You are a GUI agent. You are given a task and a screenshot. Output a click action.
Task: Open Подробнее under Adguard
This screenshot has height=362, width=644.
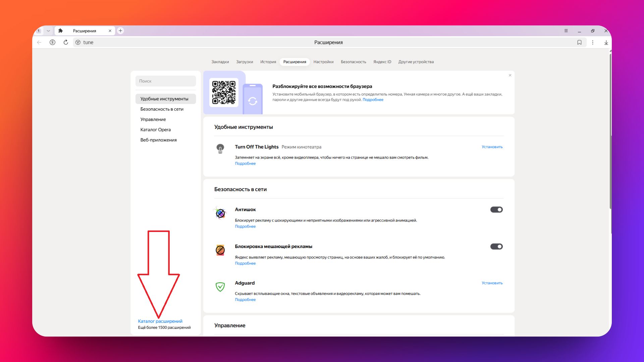tap(245, 300)
